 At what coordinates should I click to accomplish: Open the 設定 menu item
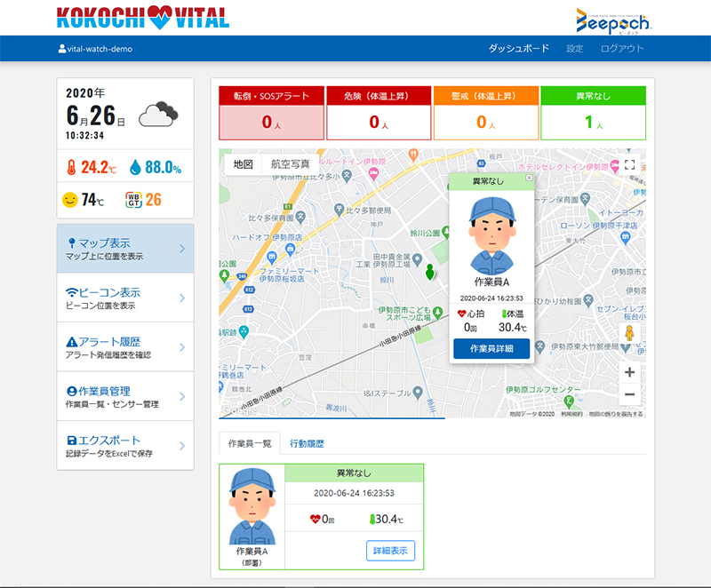[574, 48]
